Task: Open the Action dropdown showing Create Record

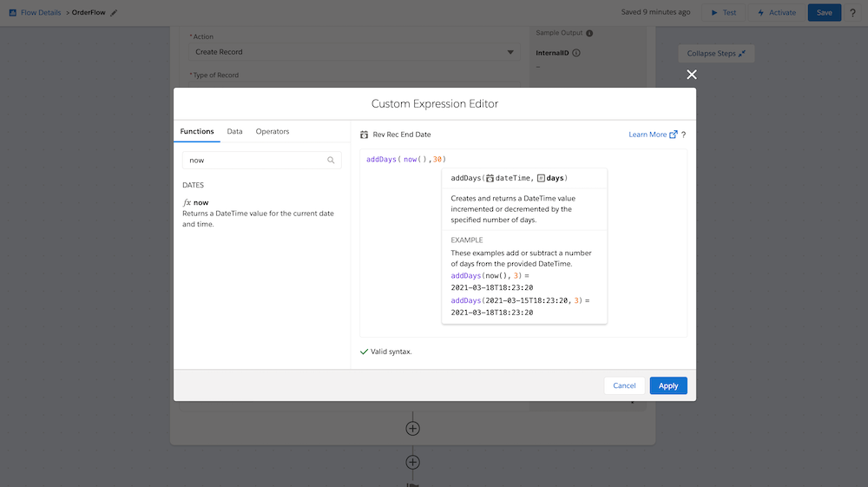Action: point(354,52)
